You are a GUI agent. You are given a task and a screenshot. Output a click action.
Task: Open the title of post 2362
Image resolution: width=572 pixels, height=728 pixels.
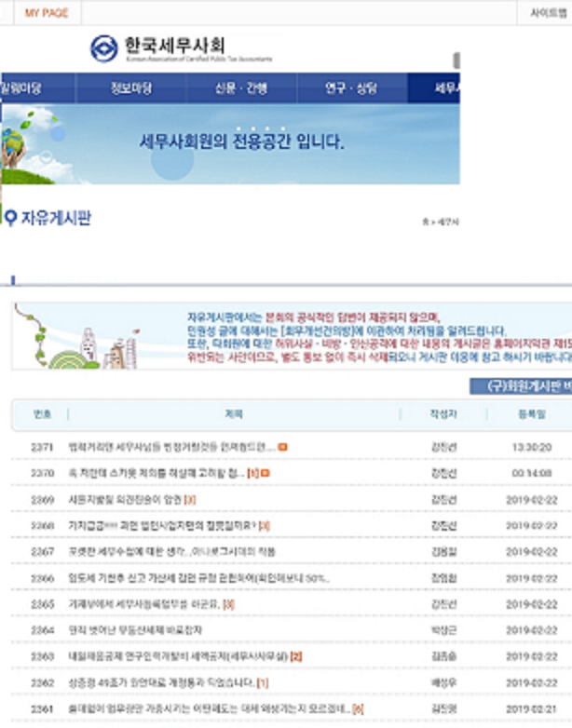pos(161,682)
